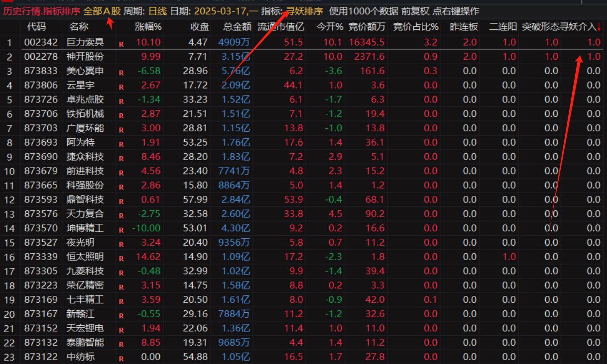
Task: Select row 14 坤博精工 in the list
Action: coord(86,228)
